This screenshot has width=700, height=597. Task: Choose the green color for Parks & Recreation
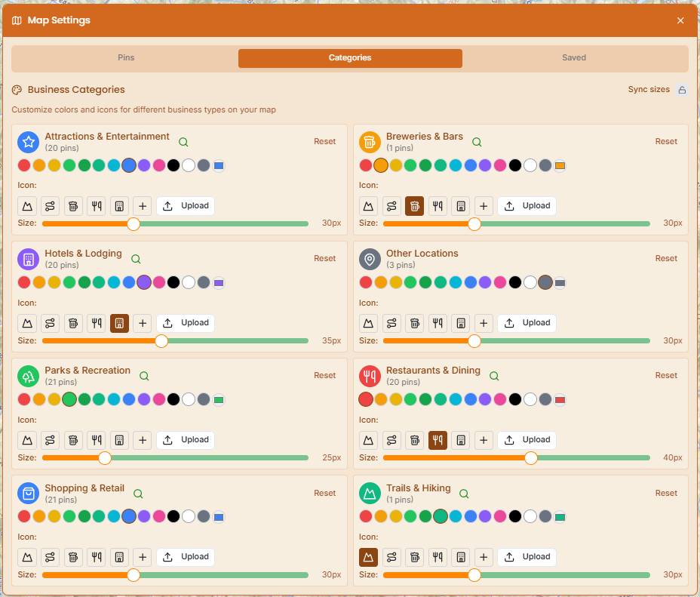click(69, 399)
